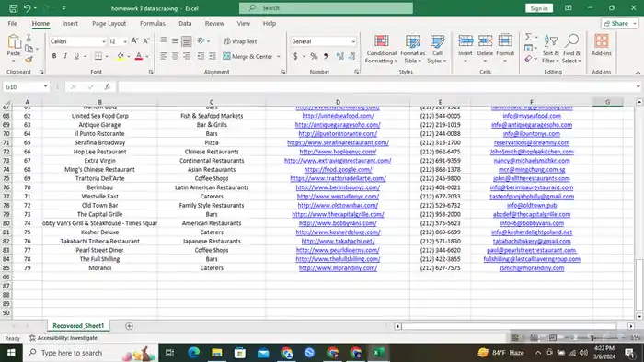Screen dimensions: 644x362
Task: Click the Save icon in title bar
Action: pyautogui.click(x=13, y=8)
